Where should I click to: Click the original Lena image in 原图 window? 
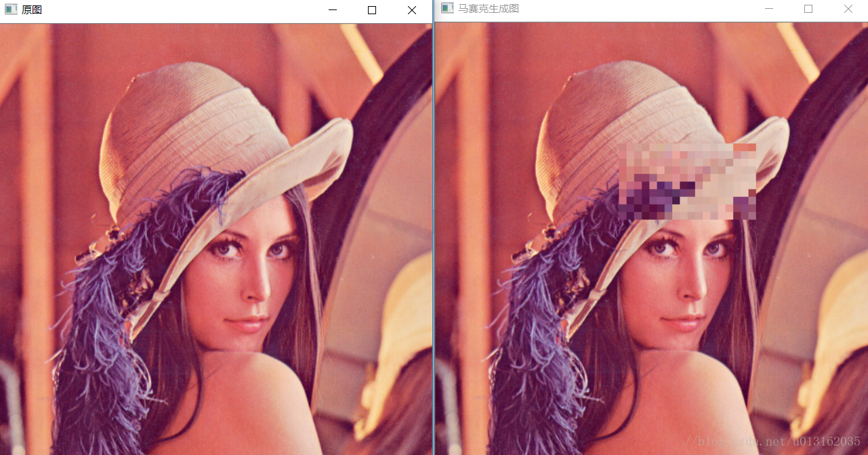tap(216, 239)
